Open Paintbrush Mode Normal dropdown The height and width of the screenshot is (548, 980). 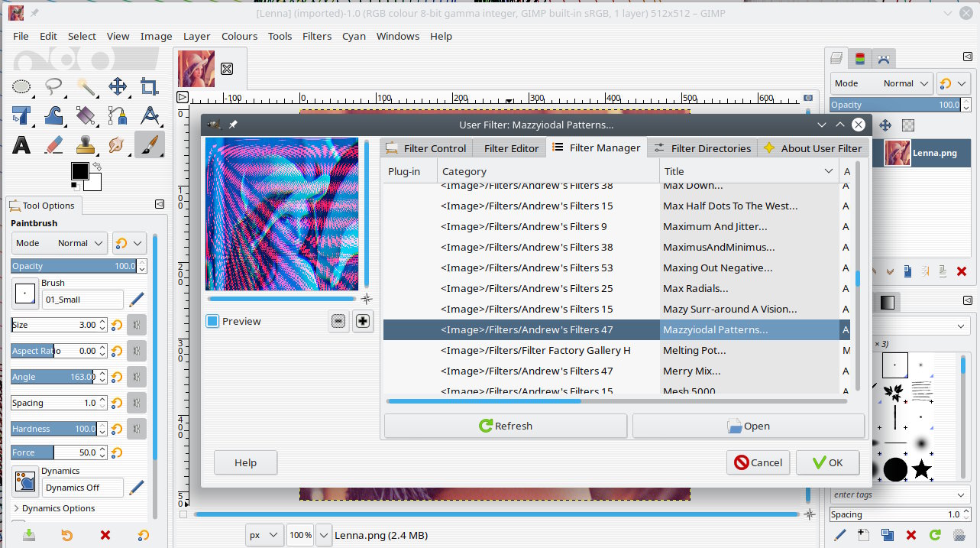(x=60, y=243)
